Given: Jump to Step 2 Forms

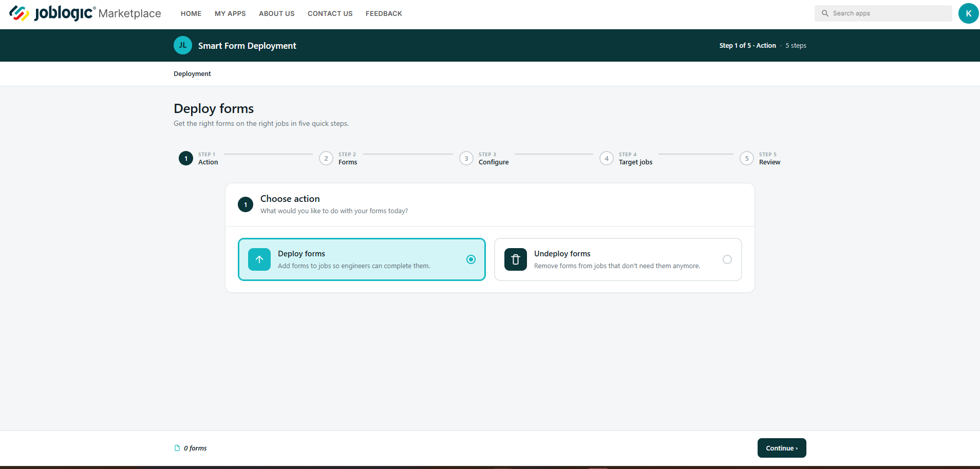Looking at the screenshot, I should pyautogui.click(x=338, y=158).
